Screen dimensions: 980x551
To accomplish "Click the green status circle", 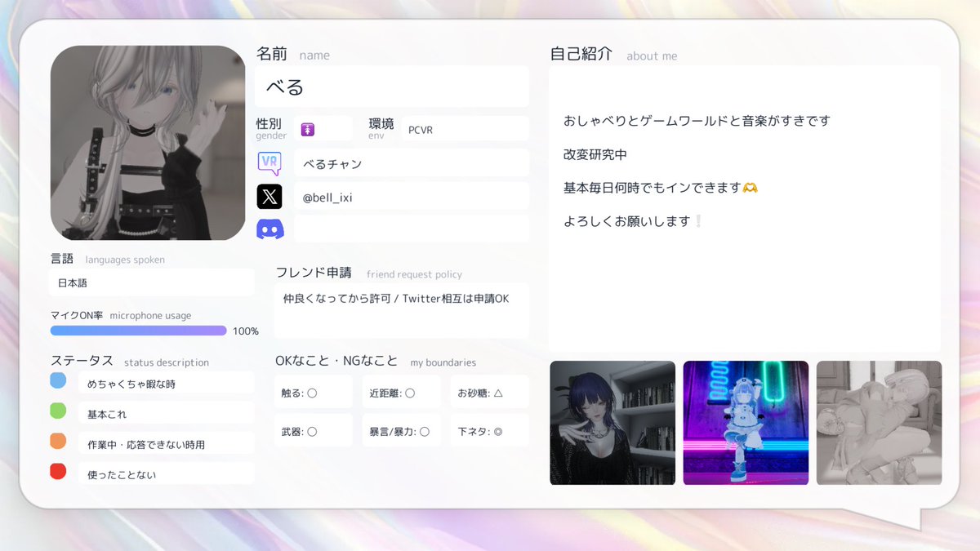I will [58, 411].
